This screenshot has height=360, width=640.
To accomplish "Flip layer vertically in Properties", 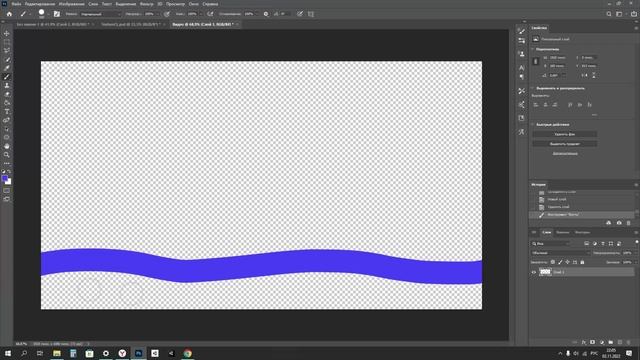I will click(594, 76).
